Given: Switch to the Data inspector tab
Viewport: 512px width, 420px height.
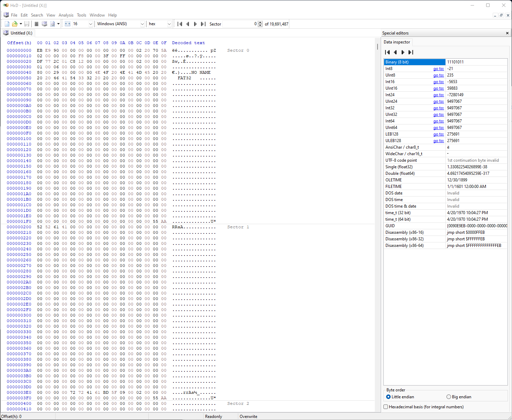Looking at the screenshot, I should pyautogui.click(x=396, y=42).
